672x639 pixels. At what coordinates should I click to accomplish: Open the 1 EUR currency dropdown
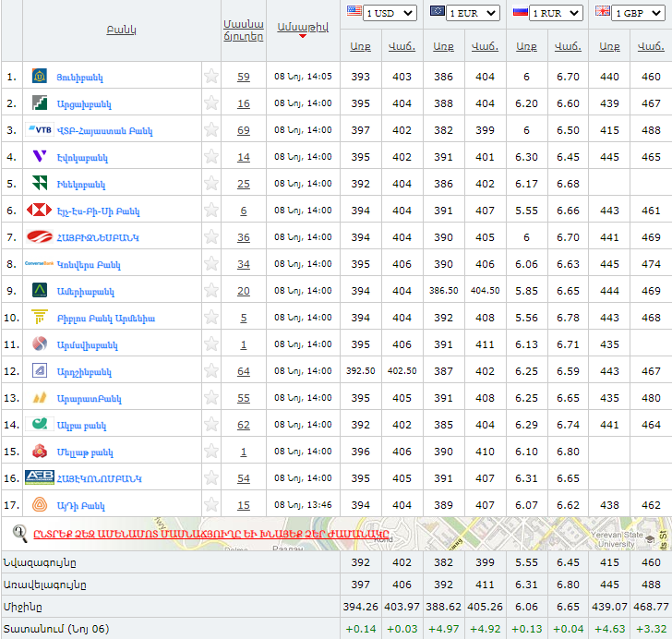coord(474,13)
